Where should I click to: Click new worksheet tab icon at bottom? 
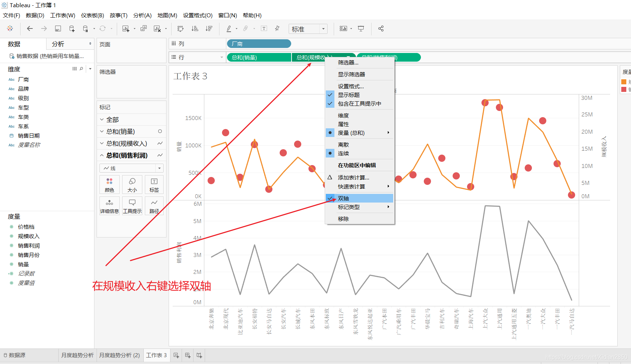point(176,355)
